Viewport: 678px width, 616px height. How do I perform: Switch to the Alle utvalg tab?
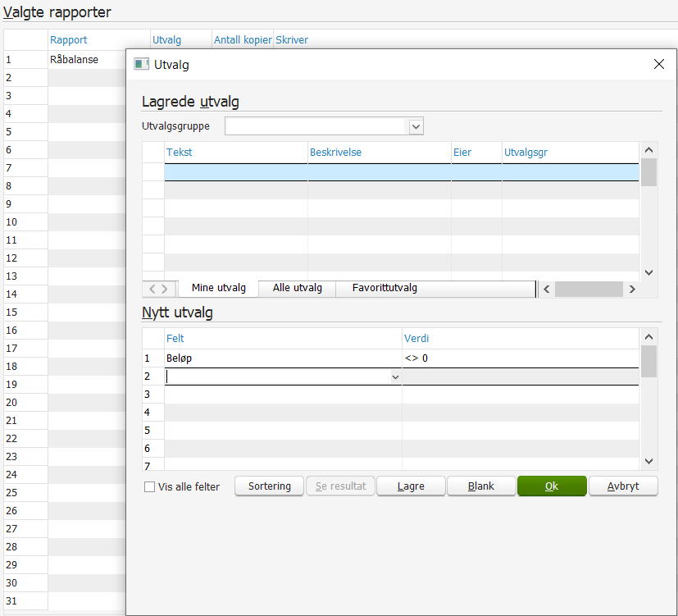click(x=297, y=288)
